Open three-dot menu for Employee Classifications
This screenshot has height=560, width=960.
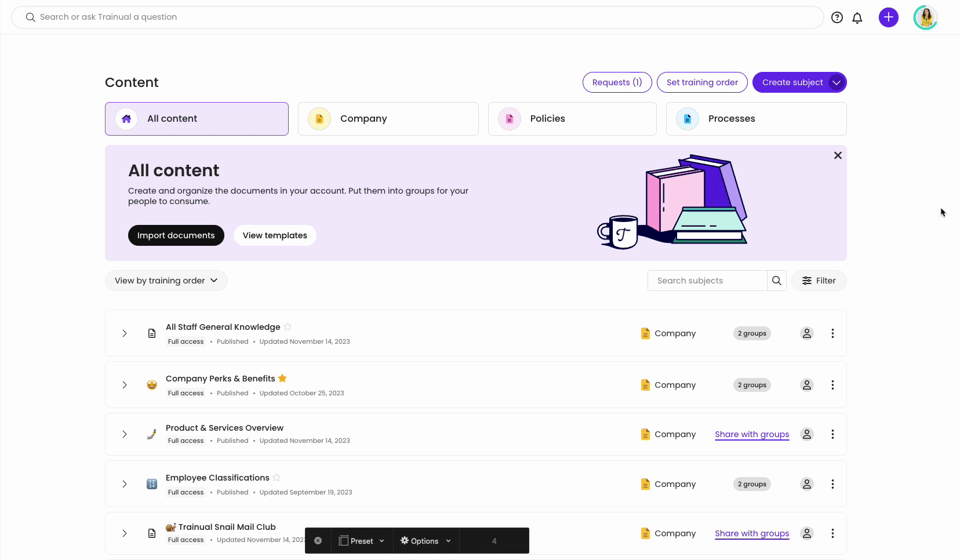(832, 484)
